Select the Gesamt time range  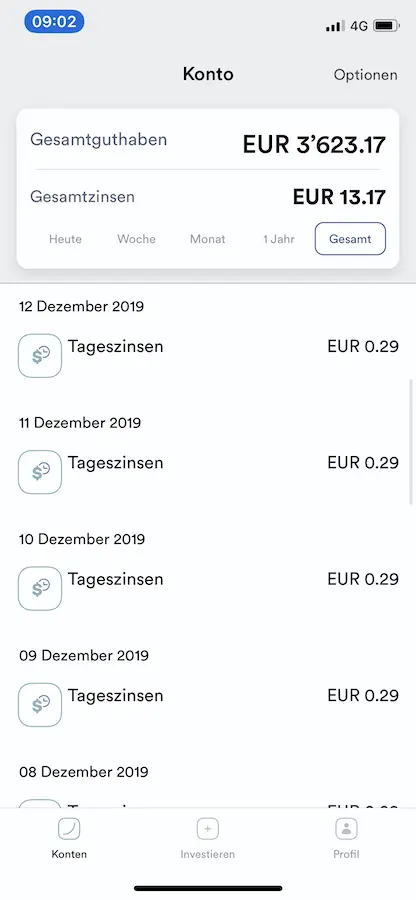point(350,239)
